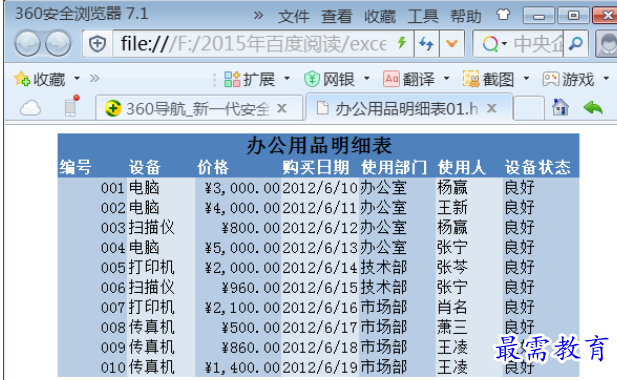The width and height of the screenshot is (617, 380).
Task: Open the 扩展 dropdown arrow
Action: pos(287,78)
